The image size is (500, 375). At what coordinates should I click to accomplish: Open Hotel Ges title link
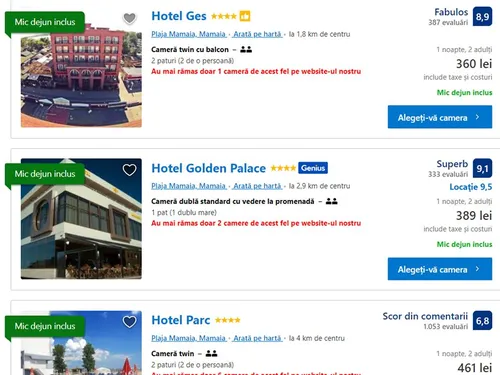[179, 16]
